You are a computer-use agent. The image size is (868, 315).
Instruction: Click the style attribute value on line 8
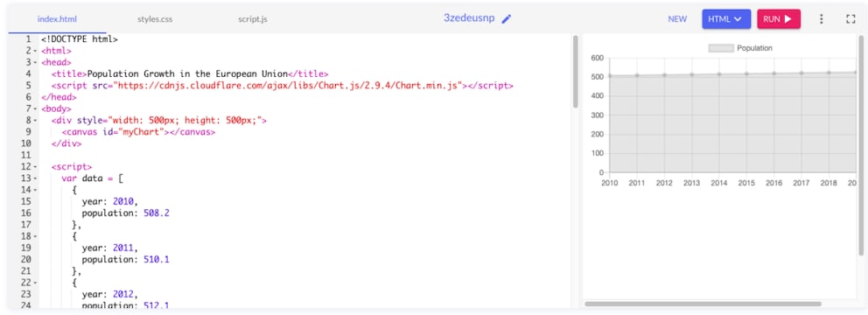(x=185, y=121)
